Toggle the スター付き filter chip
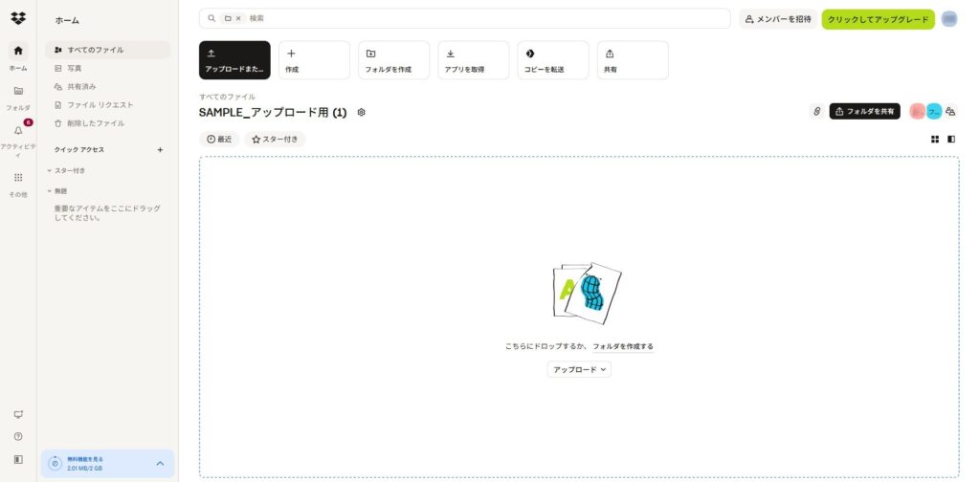This screenshot has height=482, width=980. click(275, 140)
